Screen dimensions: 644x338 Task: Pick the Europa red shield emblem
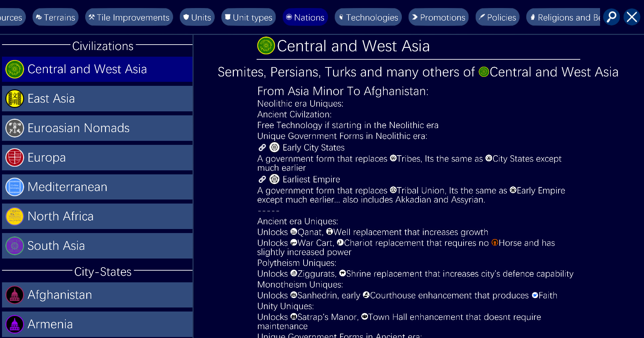click(15, 158)
